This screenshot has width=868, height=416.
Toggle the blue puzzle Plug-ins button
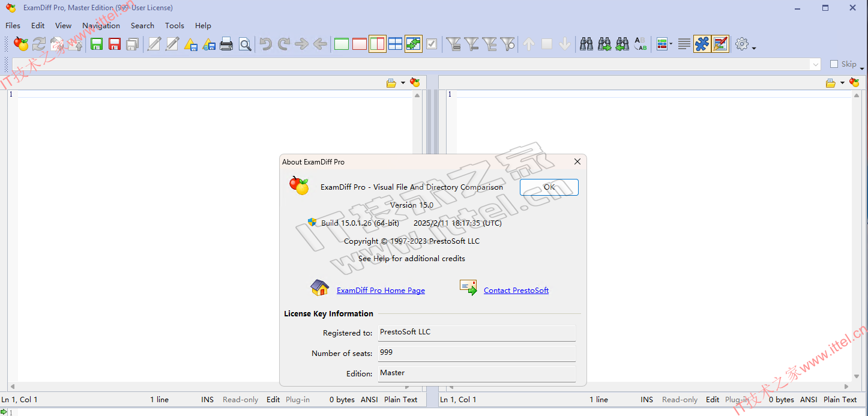(x=702, y=44)
